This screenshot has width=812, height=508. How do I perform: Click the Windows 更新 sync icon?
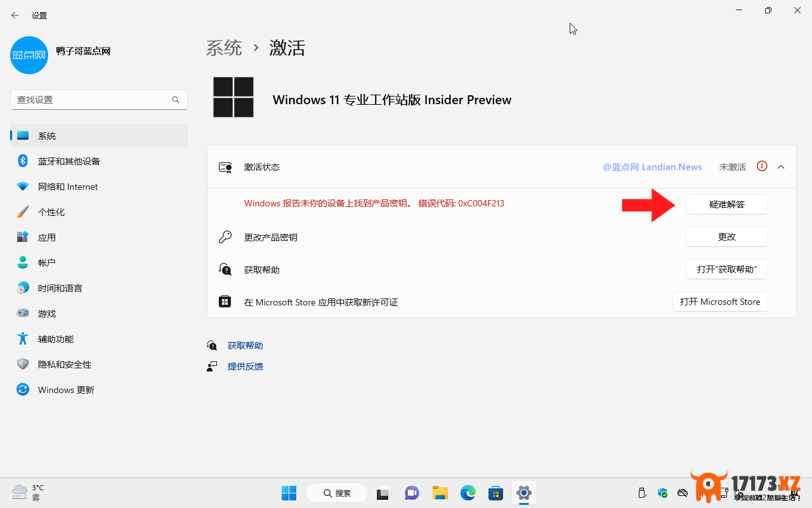tap(23, 390)
